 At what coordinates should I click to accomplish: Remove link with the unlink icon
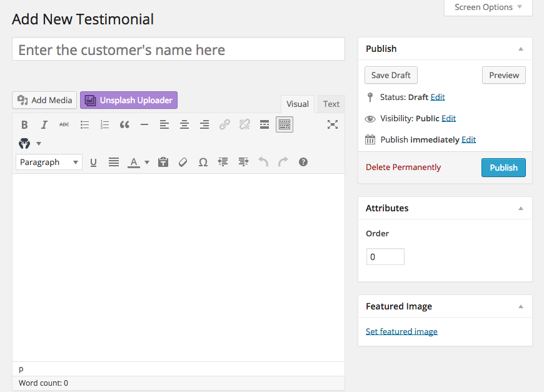point(244,124)
